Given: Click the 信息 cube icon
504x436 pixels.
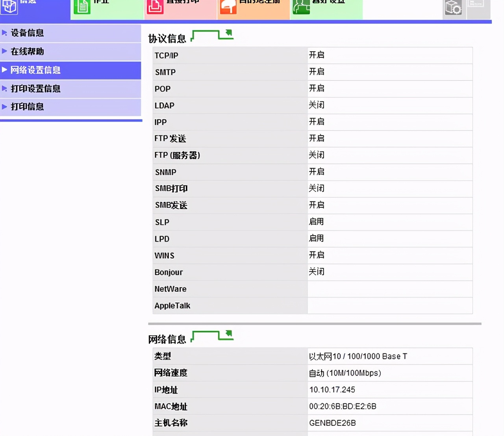Looking at the screenshot, I should pos(9,7).
